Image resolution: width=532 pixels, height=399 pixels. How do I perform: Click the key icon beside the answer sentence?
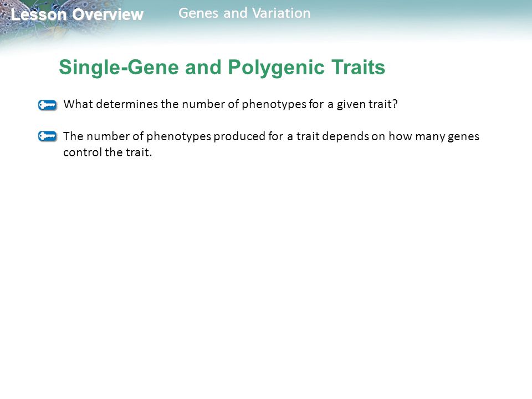(x=48, y=136)
